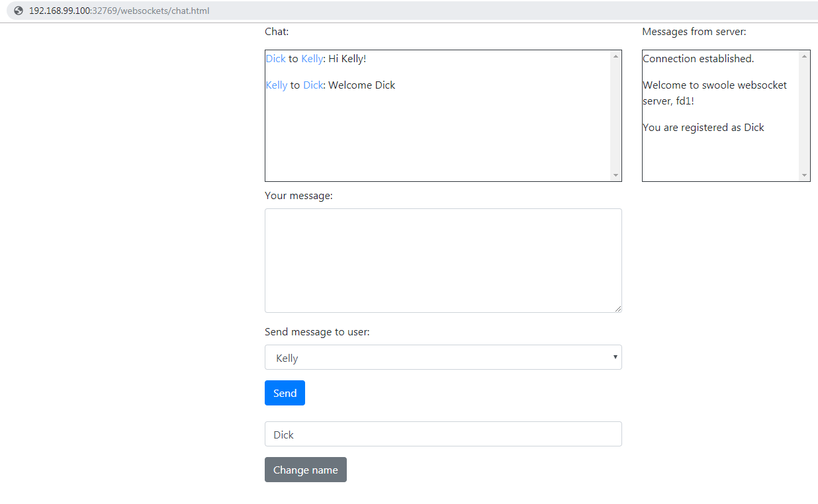
Task: Click the 'Welcome Dick' chat message text
Action: 361,85
